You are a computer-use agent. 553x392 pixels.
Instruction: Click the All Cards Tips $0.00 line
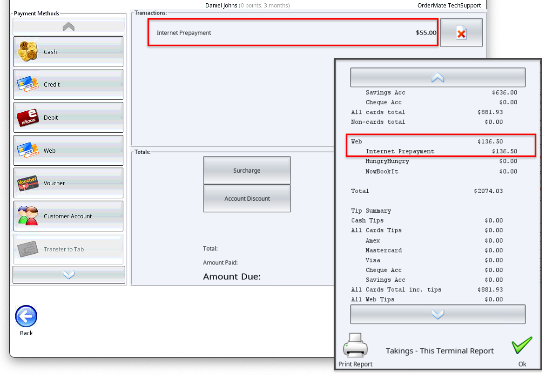pyautogui.click(x=427, y=230)
